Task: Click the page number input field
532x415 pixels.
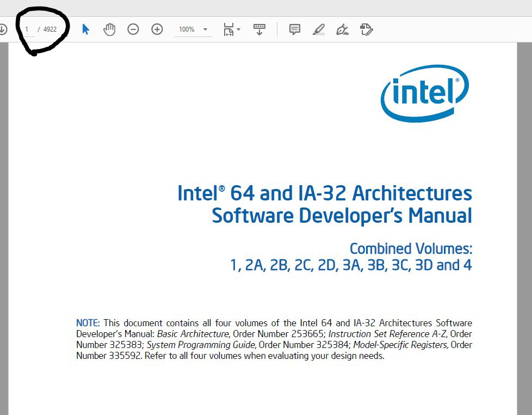Action: click(27, 29)
